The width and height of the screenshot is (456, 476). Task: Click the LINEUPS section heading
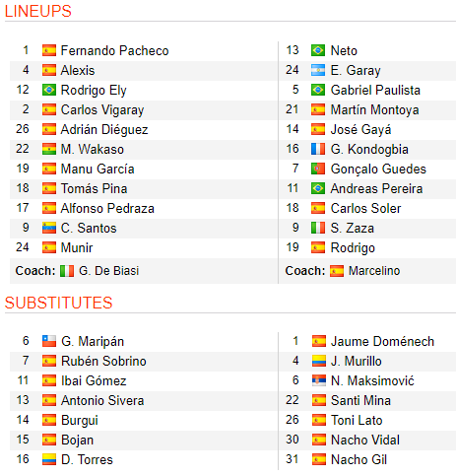38,11
